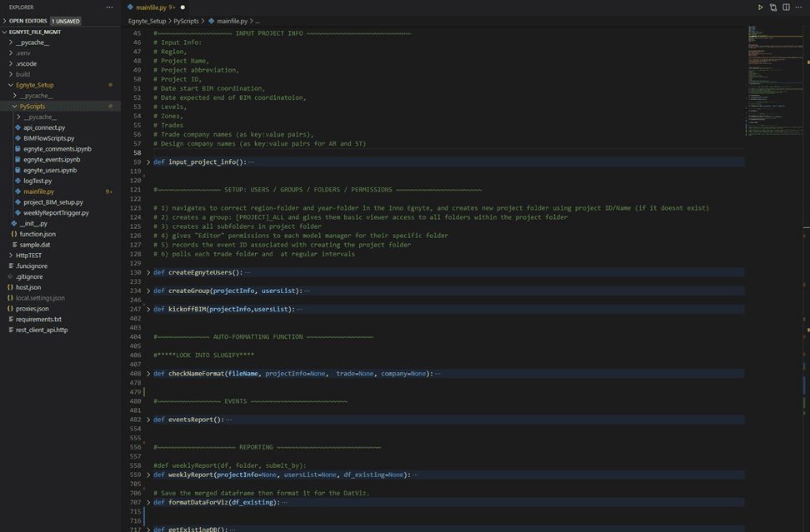Click the notebook icon beside egnyte_events.ipynb
810x532 pixels.
(x=18, y=160)
